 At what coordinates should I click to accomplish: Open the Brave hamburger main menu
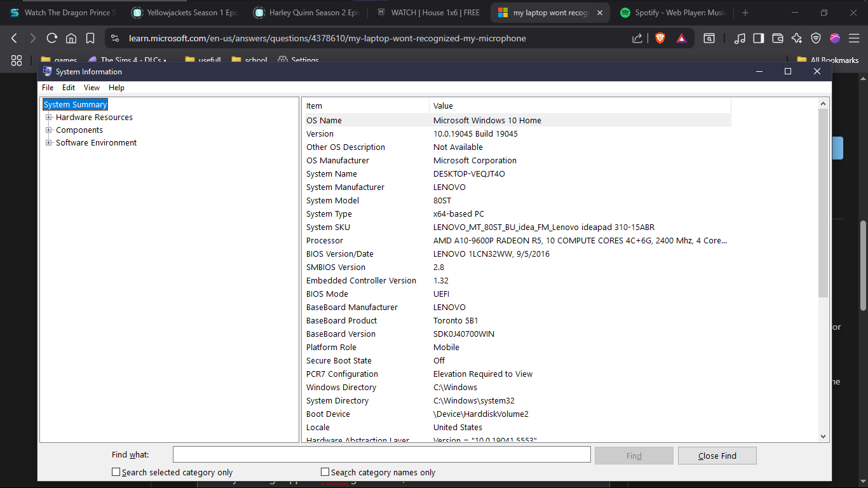[x=854, y=38]
